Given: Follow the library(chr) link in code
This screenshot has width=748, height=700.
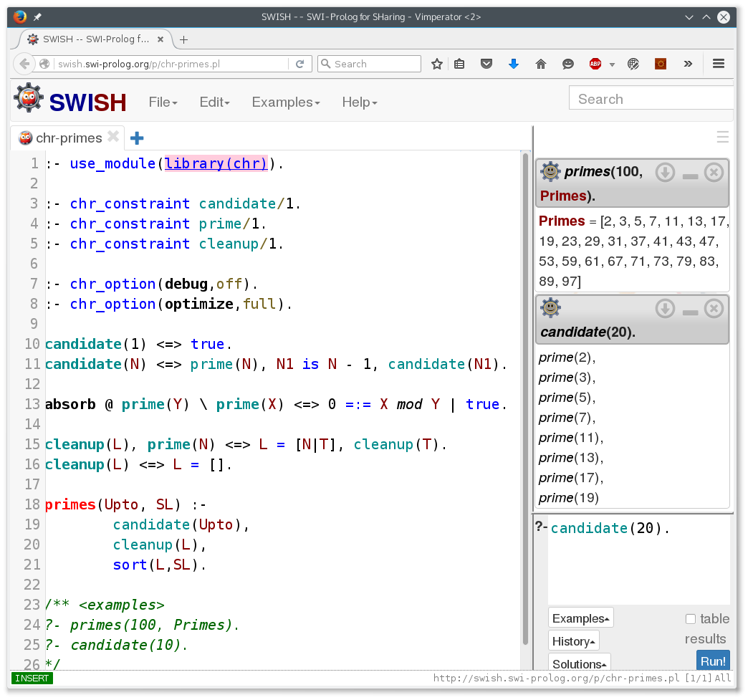Looking at the screenshot, I should (216, 163).
